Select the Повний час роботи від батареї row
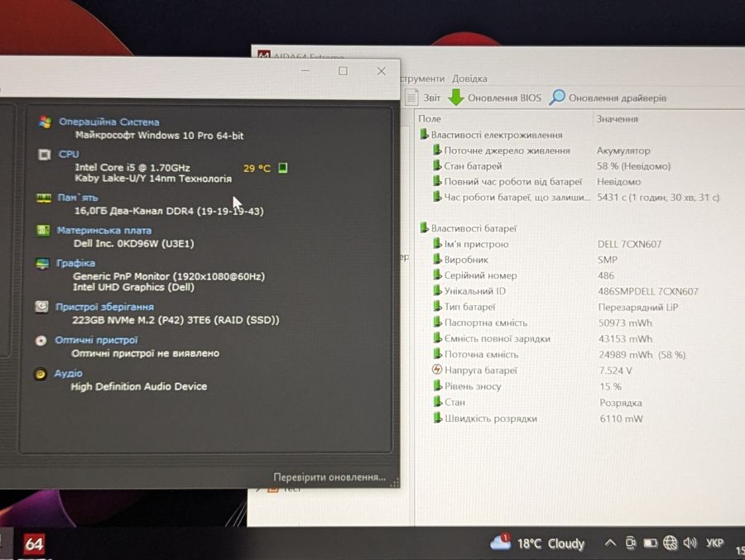 point(537,181)
